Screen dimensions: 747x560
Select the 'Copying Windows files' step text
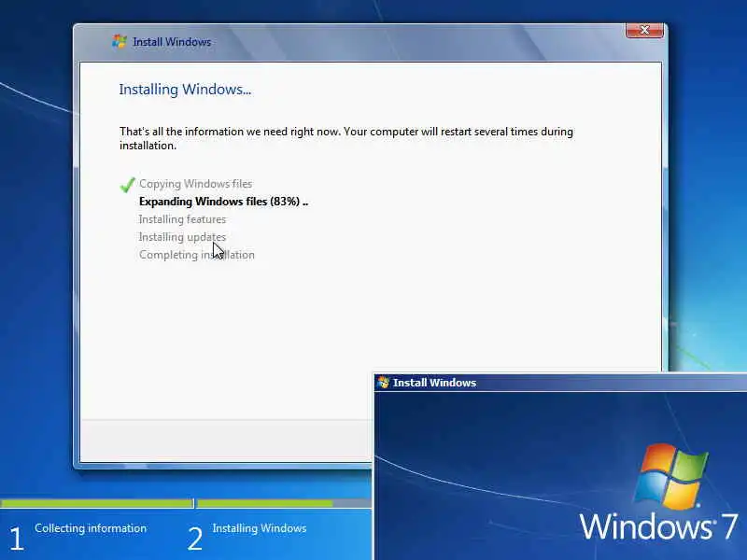(x=195, y=184)
